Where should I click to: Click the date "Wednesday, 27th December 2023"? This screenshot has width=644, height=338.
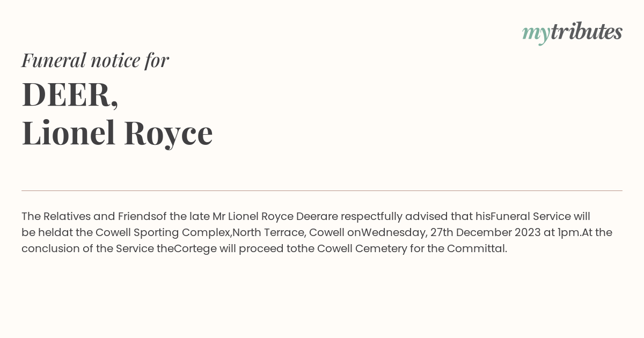tap(451, 233)
